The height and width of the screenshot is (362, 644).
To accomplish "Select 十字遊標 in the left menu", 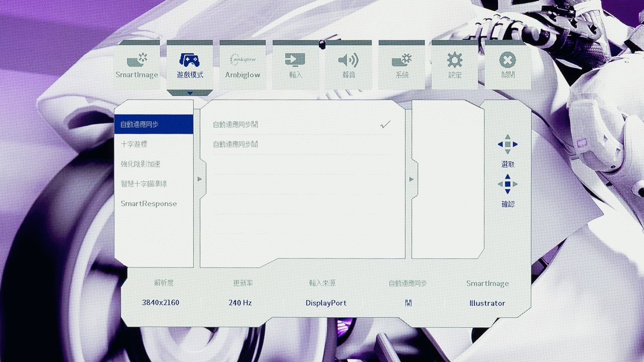I will click(x=154, y=144).
